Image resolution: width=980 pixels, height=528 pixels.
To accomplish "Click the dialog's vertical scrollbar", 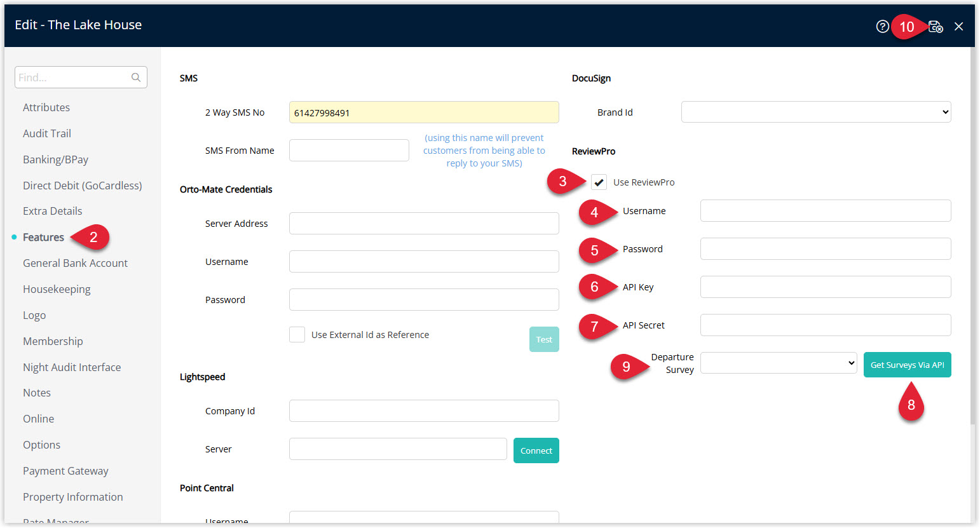I will tap(972, 235).
